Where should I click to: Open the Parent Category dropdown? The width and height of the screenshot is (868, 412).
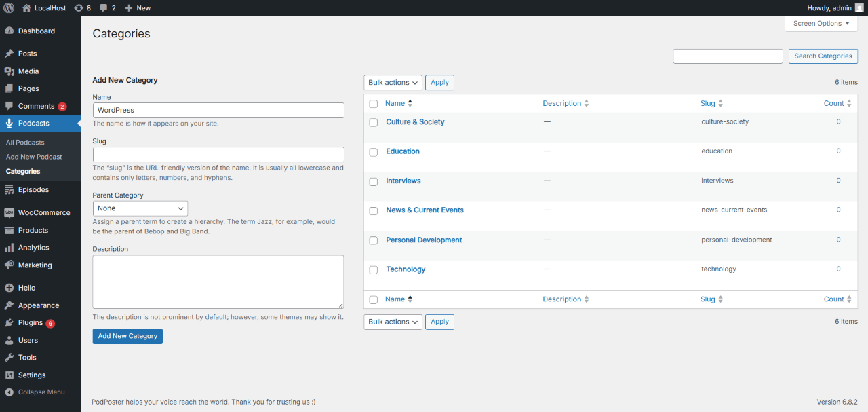(140, 208)
